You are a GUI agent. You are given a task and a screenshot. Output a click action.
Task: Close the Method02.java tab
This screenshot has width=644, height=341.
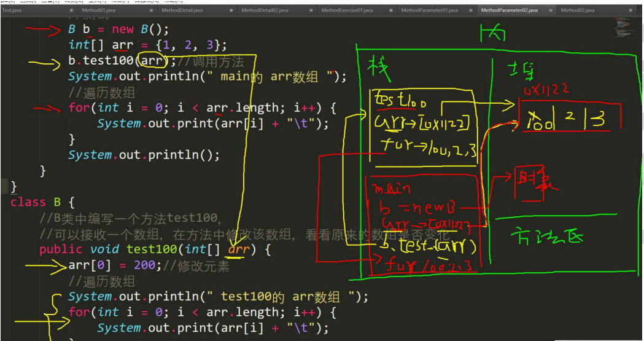630,10
